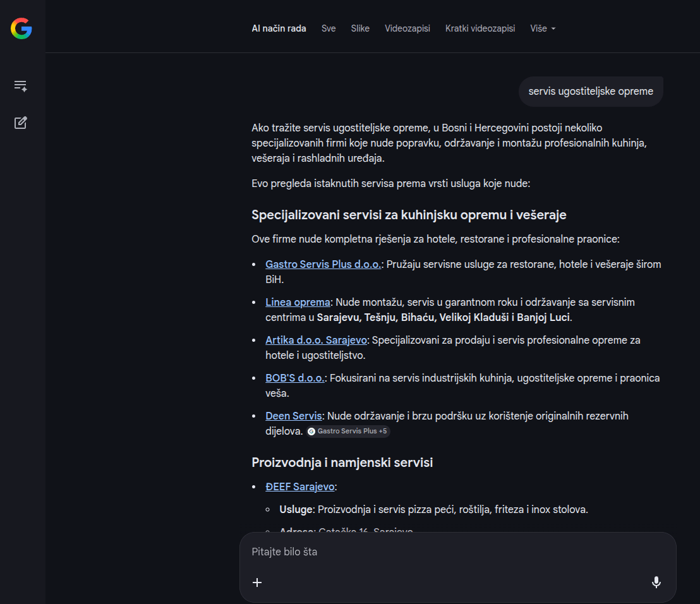Follow the Linea oprema link
The image size is (700, 604).
click(298, 302)
